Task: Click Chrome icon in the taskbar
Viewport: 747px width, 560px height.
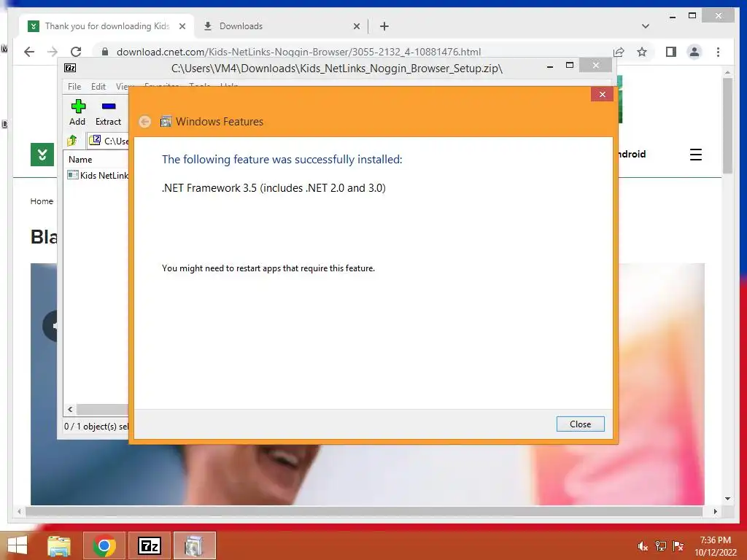Action: click(x=104, y=545)
